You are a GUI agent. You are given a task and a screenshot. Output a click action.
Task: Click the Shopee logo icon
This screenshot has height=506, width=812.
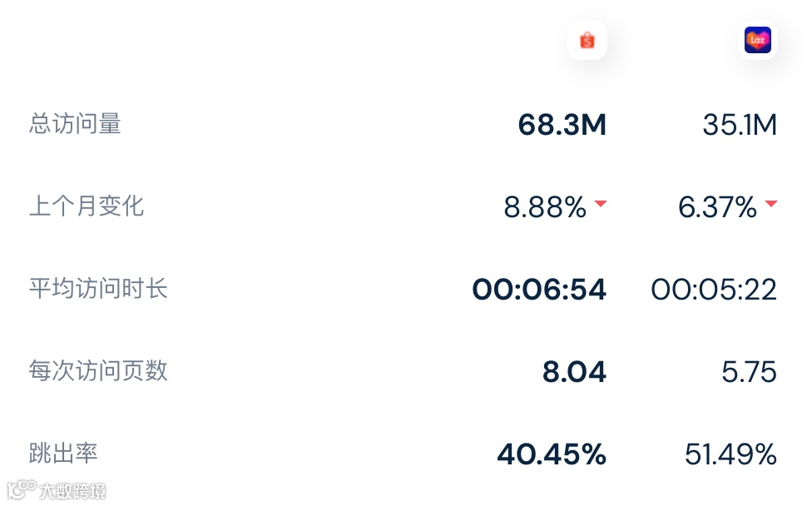pos(587,40)
